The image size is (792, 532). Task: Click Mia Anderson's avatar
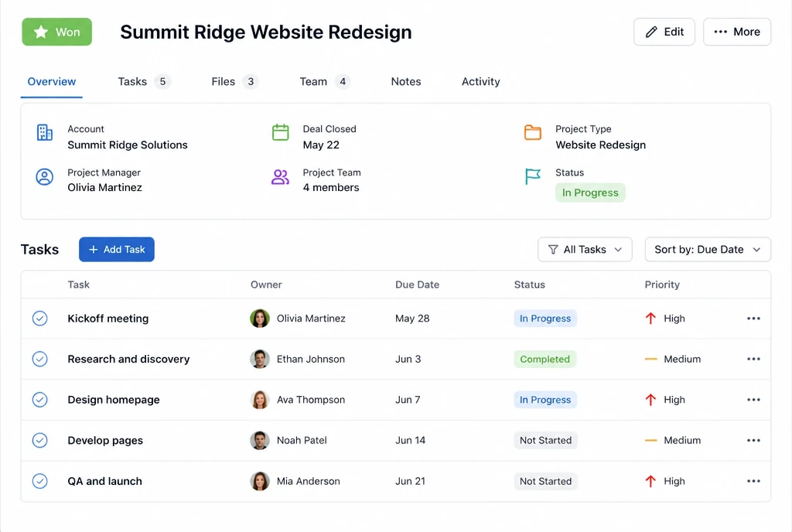[260, 481]
